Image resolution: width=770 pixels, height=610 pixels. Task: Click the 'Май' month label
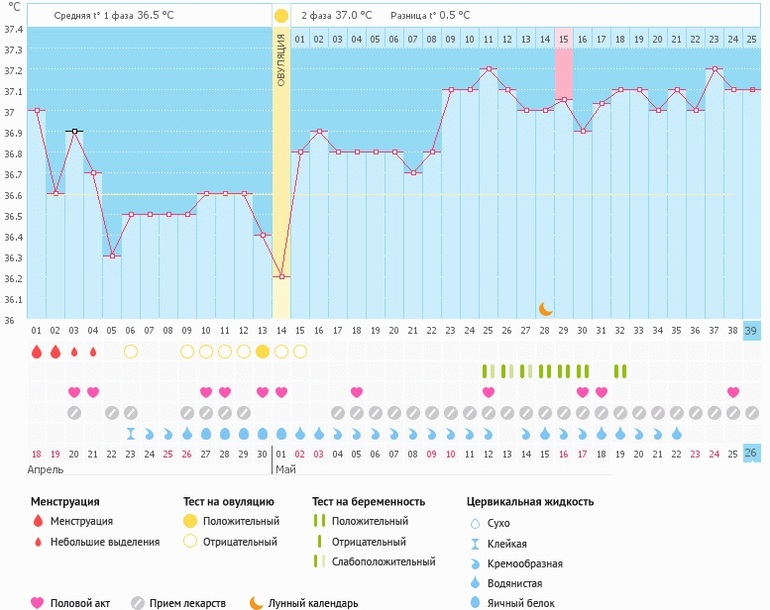(x=284, y=468)
